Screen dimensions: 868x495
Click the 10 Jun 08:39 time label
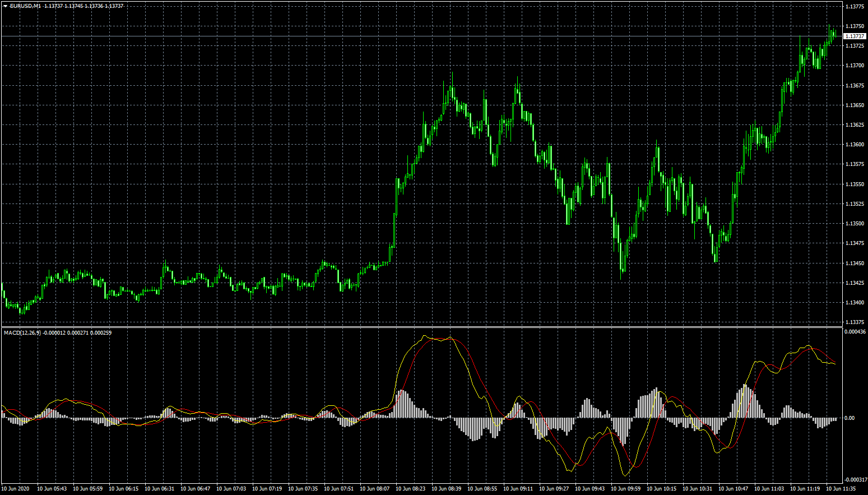(x=447, y=489)
